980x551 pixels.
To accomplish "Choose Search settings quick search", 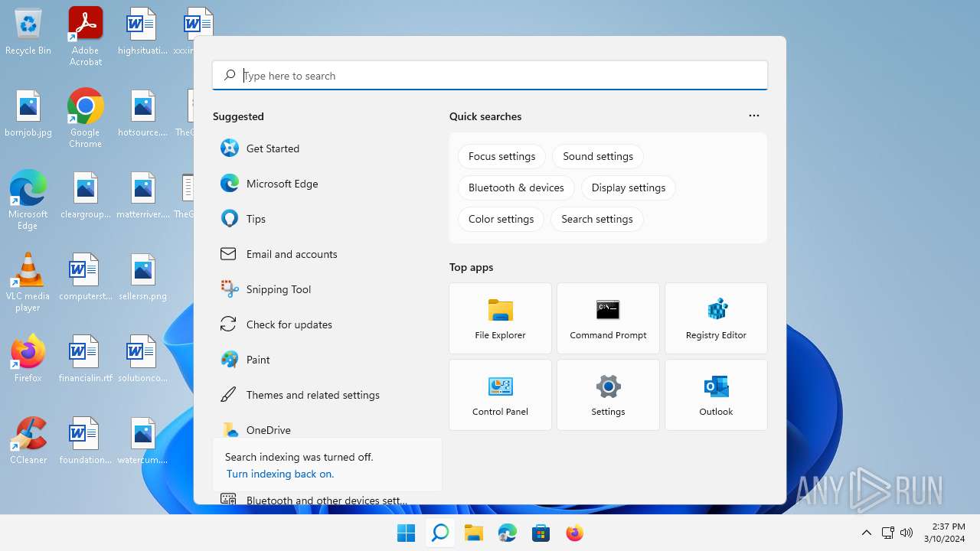I will (597, 219).
